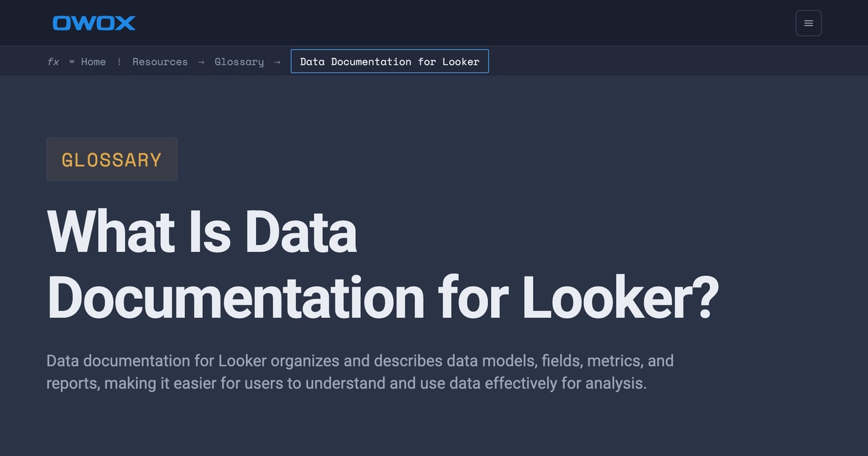The height and width of the screenshot is (456, 868).
Task: Click the OWOX logo
Action: click(94, 23)
